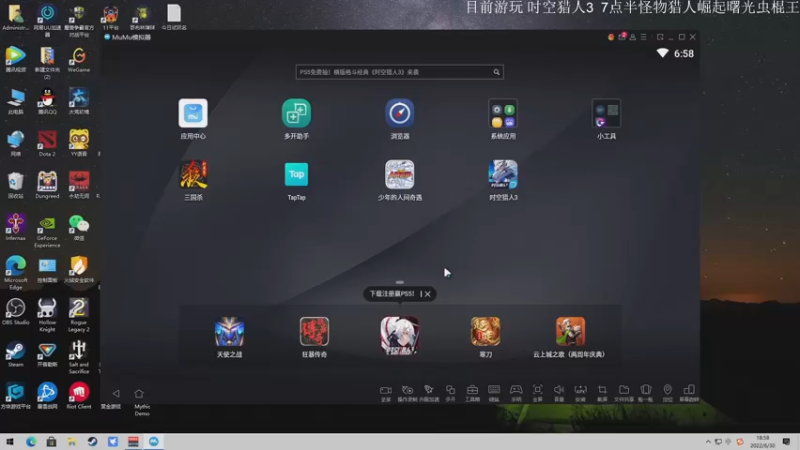Image resolution: width=800 pixels, height=450 pixels.
Task: Tap the Android home button
Action: (x=139, y=393)
